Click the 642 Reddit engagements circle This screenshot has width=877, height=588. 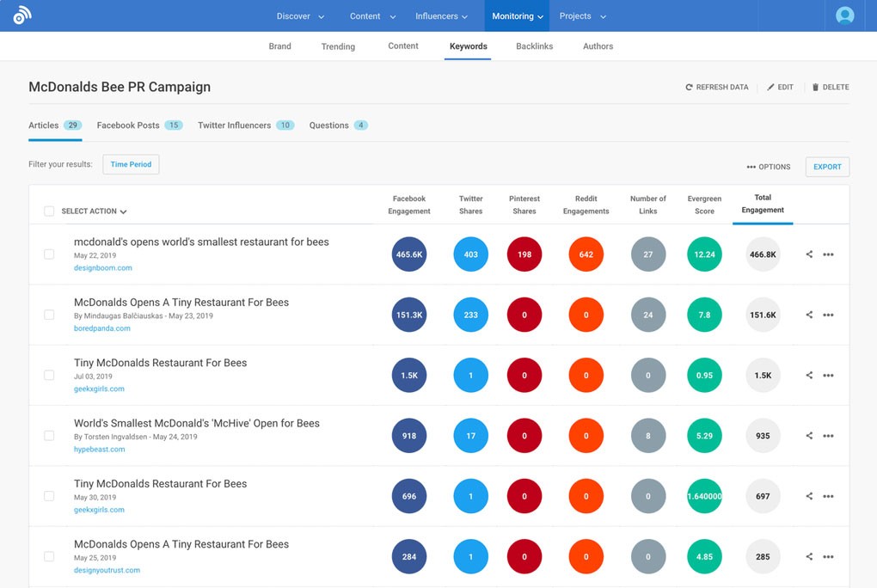coord(586,254)
